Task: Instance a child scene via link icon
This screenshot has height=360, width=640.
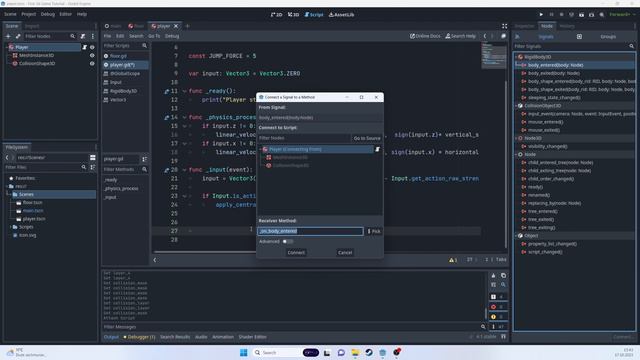Action: click(18, 36)
